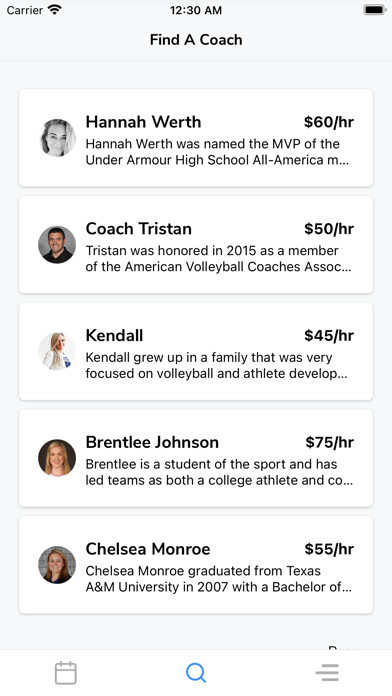Tap Hannah Werth's profile photo

point(57,138)
